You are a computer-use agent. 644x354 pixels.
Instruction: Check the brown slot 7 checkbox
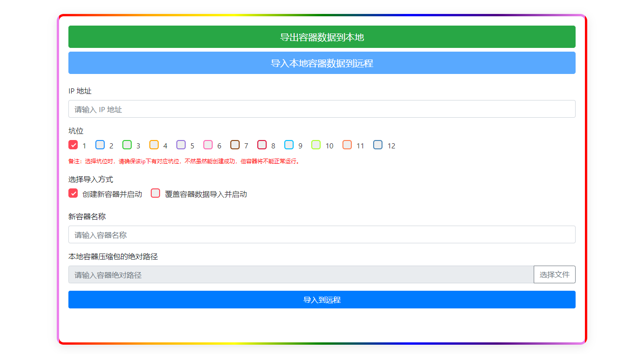[x=235, y=145]
